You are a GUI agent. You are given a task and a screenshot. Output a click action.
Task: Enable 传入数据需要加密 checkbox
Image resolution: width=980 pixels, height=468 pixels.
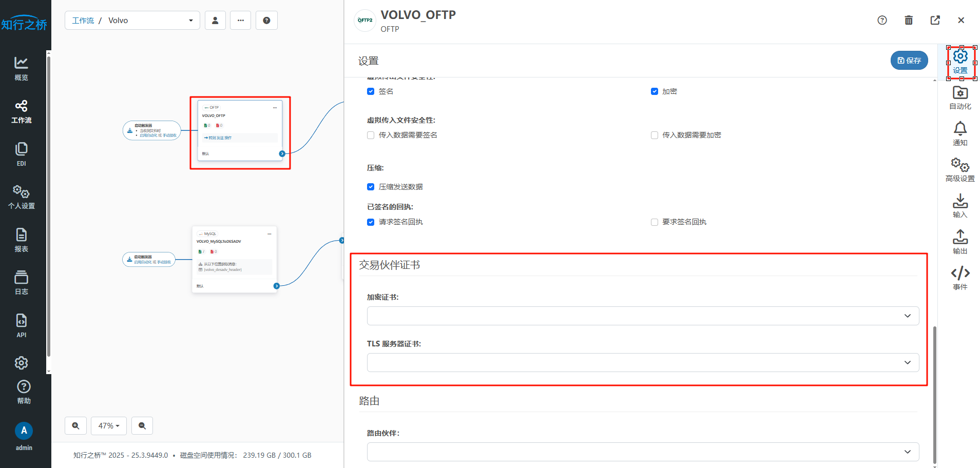[x=654, y=135]
